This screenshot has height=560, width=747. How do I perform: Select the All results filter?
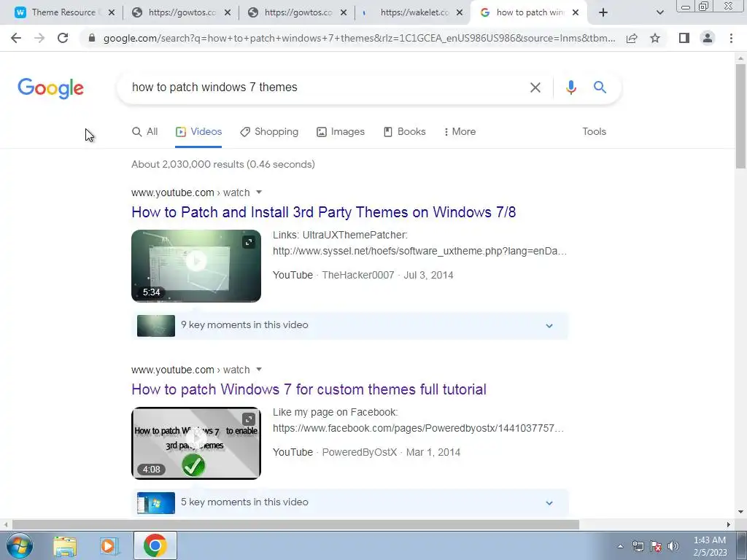[x=145, y=132]
